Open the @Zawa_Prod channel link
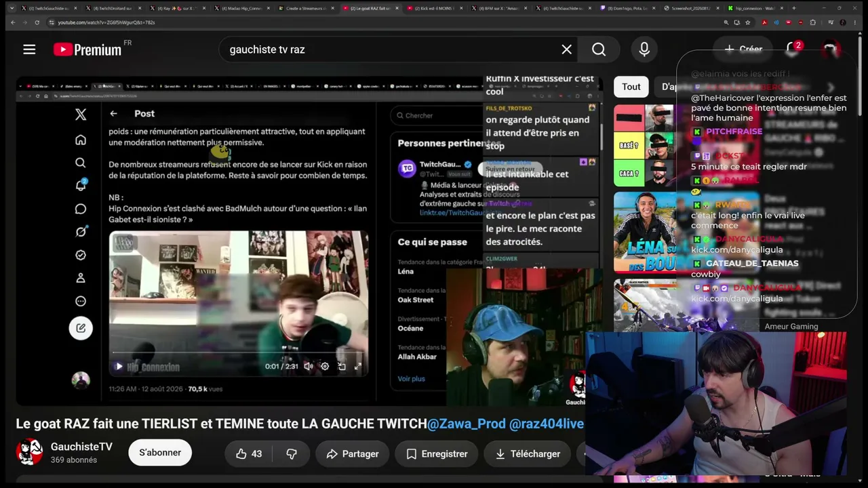This screenshot has width=868, height=488. click(x=467, y=424)
